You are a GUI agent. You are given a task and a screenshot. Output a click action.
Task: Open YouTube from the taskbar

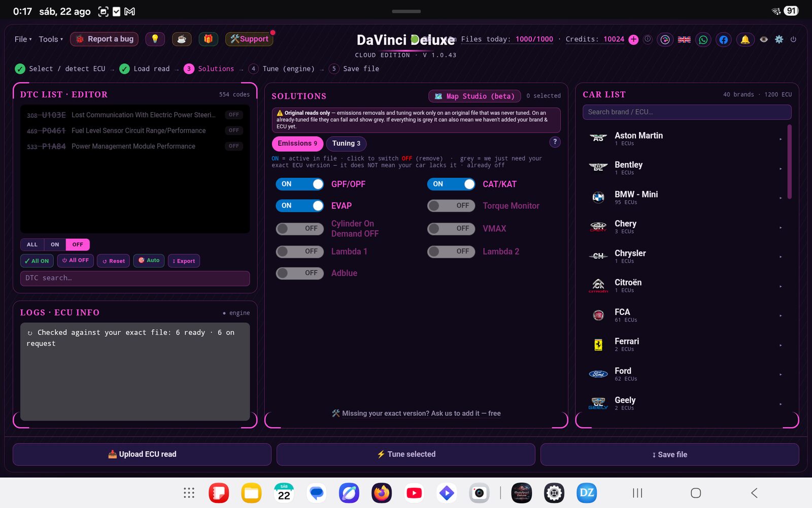pos(414,493)
